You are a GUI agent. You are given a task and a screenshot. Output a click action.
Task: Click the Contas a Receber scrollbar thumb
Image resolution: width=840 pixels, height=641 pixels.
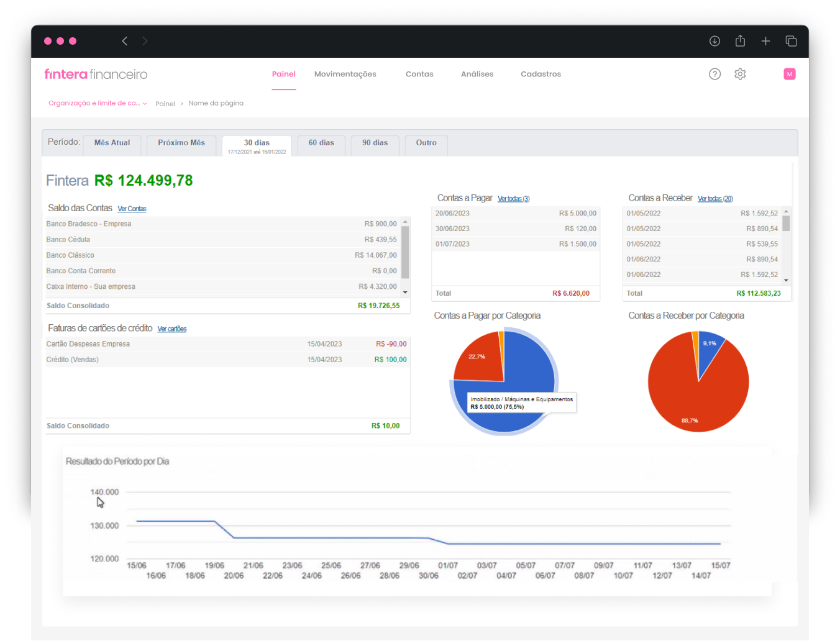click(786, 224)
